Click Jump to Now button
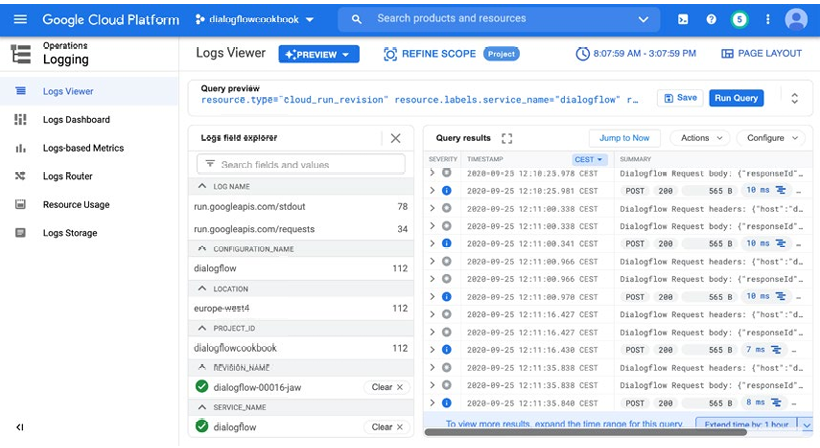The height and width of the screenshot is (448, 820). (624, 138)
